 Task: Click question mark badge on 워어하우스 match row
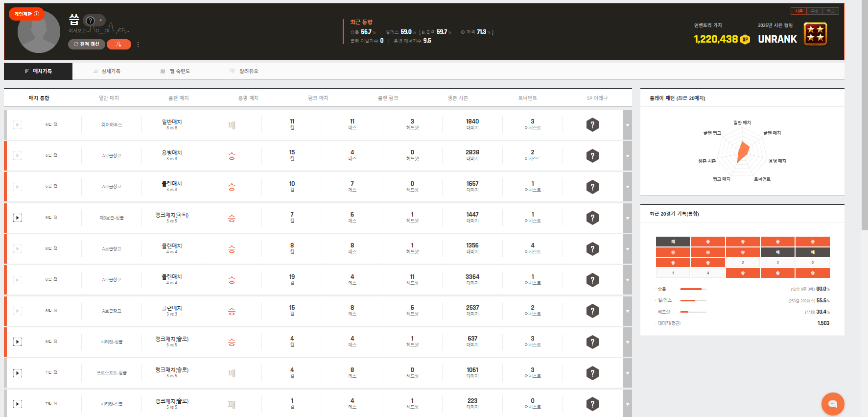592,125
